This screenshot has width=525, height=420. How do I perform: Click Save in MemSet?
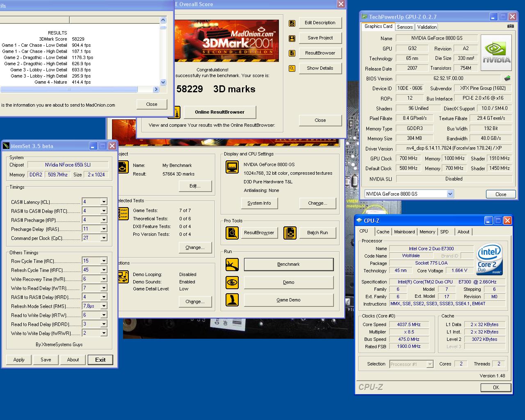[x=46, y=360]
